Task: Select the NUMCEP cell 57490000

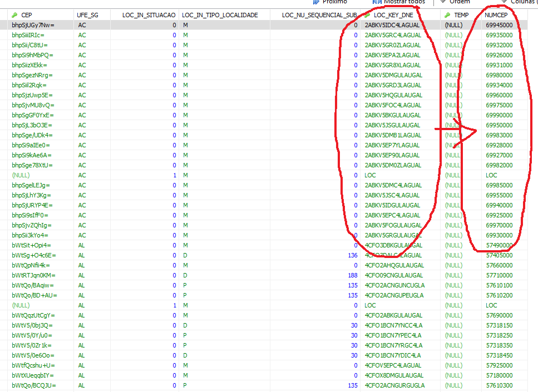Action: tap(499, 245)
